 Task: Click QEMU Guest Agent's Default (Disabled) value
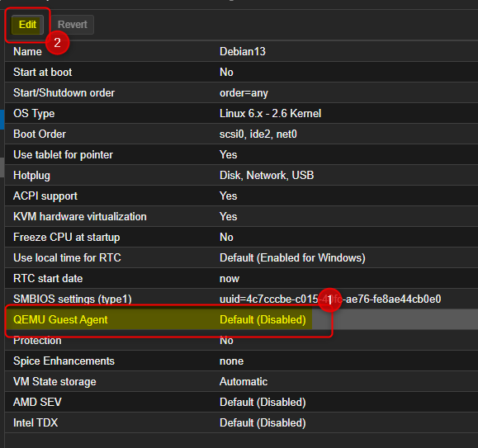263,320
